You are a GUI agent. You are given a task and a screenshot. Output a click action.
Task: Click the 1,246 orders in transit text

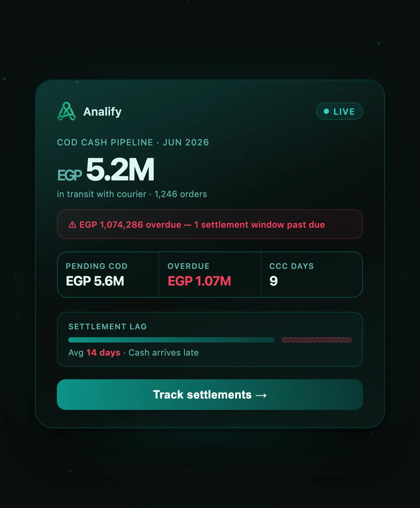(181, 194)
